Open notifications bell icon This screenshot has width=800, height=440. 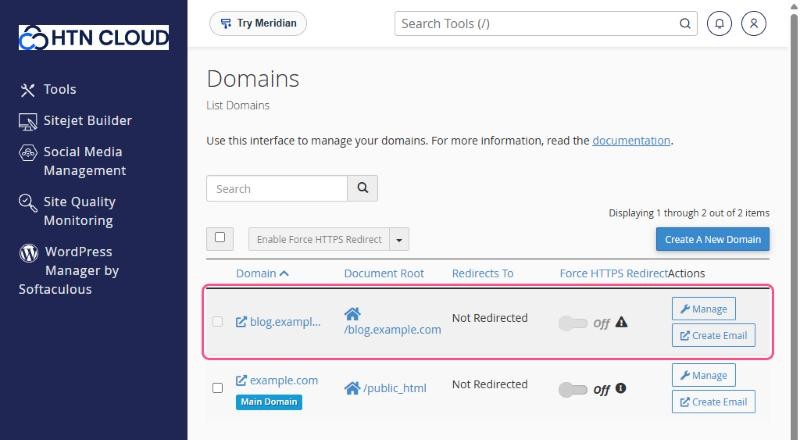click(x=719, y=23)
